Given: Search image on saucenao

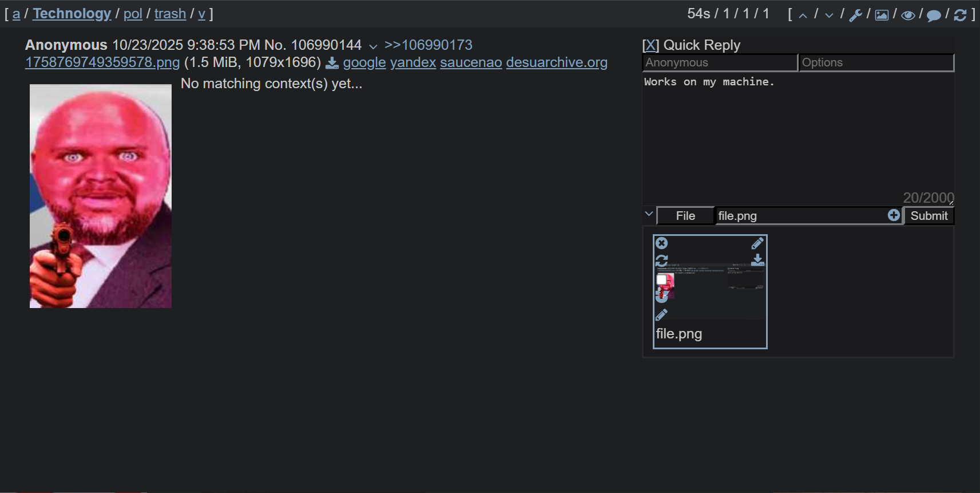Looking at the screenshot, I should click(x=471, y=62).
